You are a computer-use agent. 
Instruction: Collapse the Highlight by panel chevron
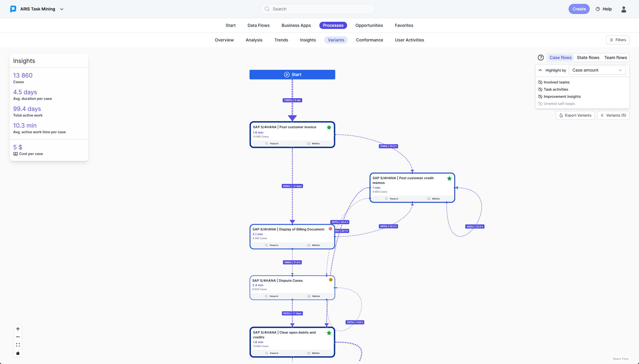point(540,70)
